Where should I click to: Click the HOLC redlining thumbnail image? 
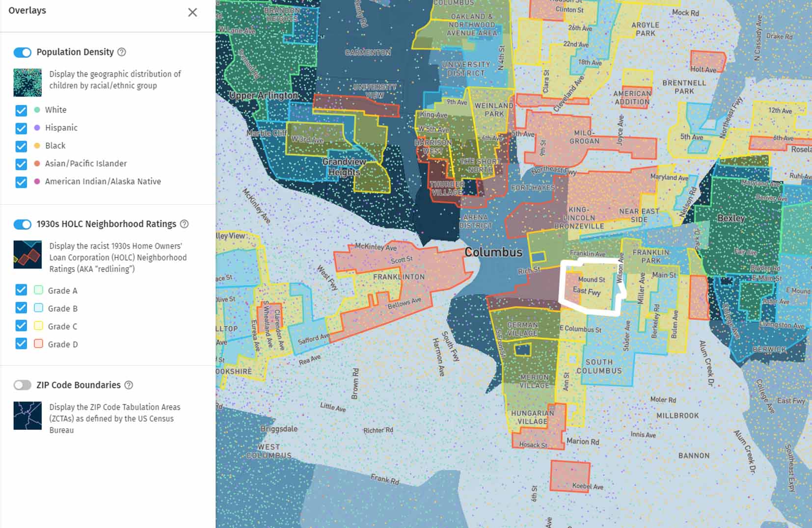pos(27,255)
